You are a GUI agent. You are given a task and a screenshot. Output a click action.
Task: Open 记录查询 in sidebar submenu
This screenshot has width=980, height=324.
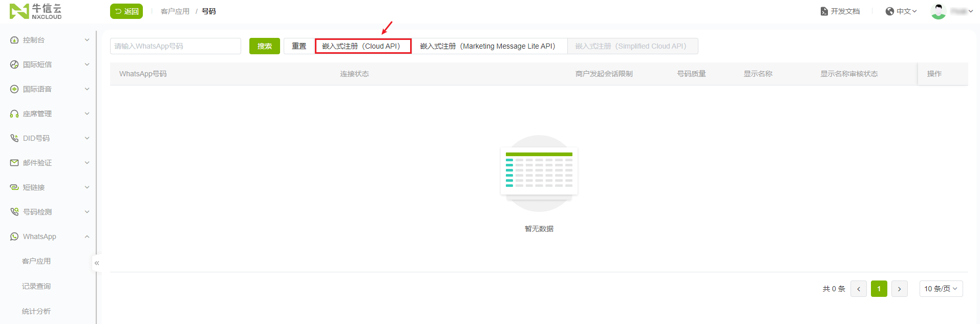click(36, 286)
